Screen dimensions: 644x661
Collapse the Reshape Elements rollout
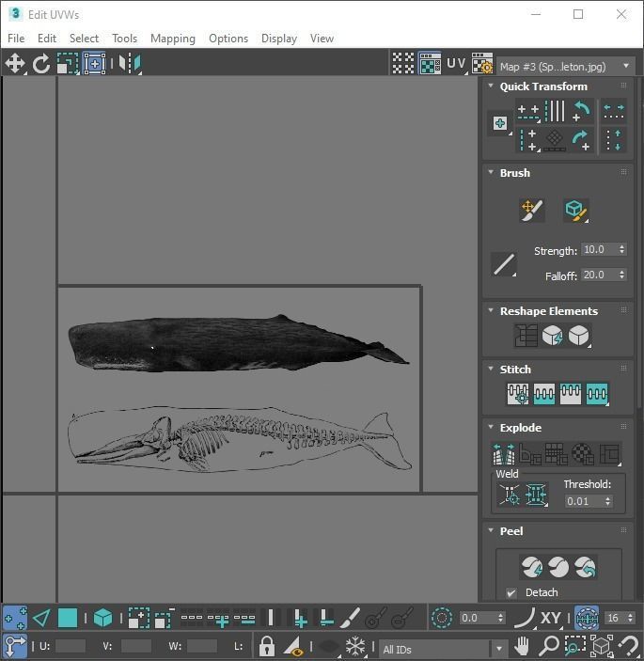[x=491, y=310]
